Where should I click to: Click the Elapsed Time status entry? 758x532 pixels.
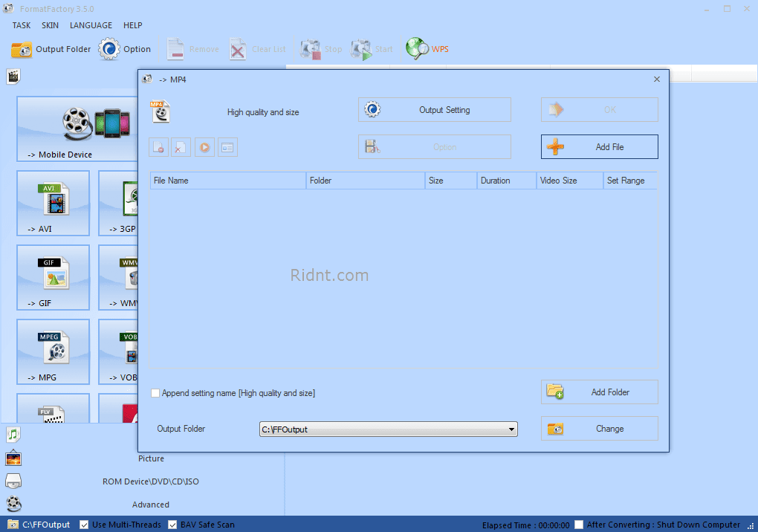click(525, 525)
